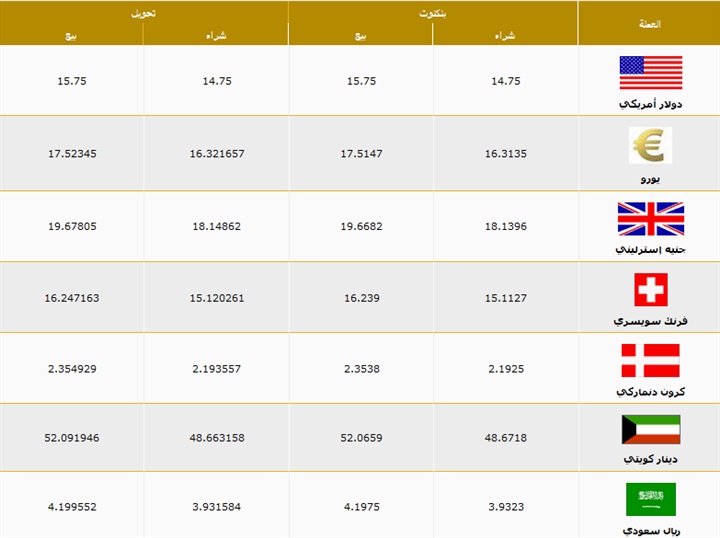Click the دولار أمريكي currency label
The width and height of the screenshot is (720, 538).
tap(650, 104)
